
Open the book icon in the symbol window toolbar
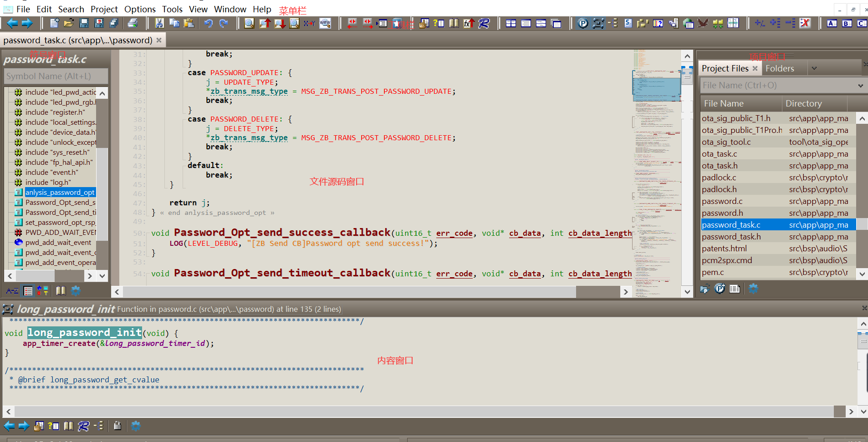(61, 290)
